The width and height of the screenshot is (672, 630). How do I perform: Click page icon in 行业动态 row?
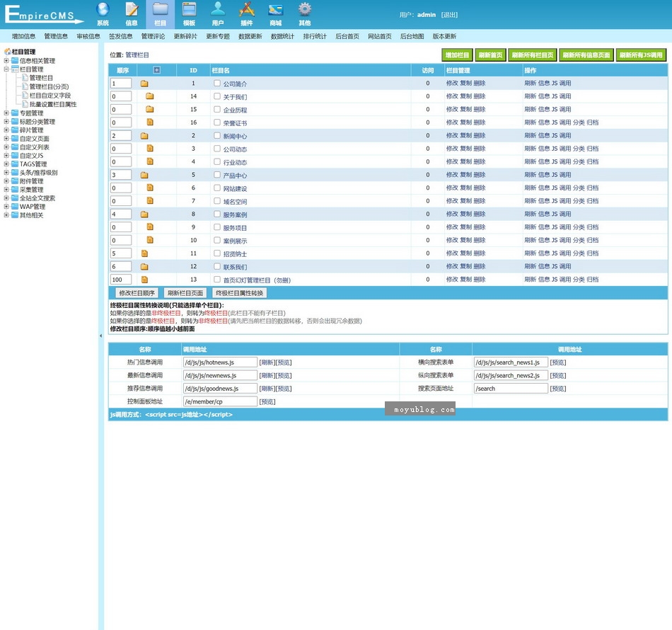coord(150,161)
